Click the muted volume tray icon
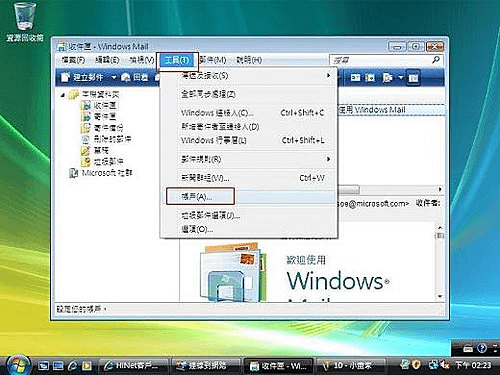 click(x=445, y=365)
